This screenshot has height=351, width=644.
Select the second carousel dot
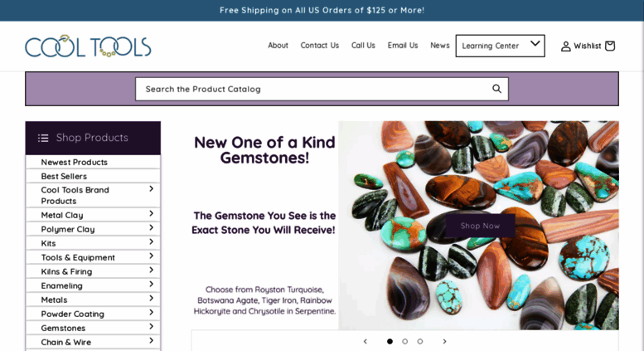[x=405, y=341]
